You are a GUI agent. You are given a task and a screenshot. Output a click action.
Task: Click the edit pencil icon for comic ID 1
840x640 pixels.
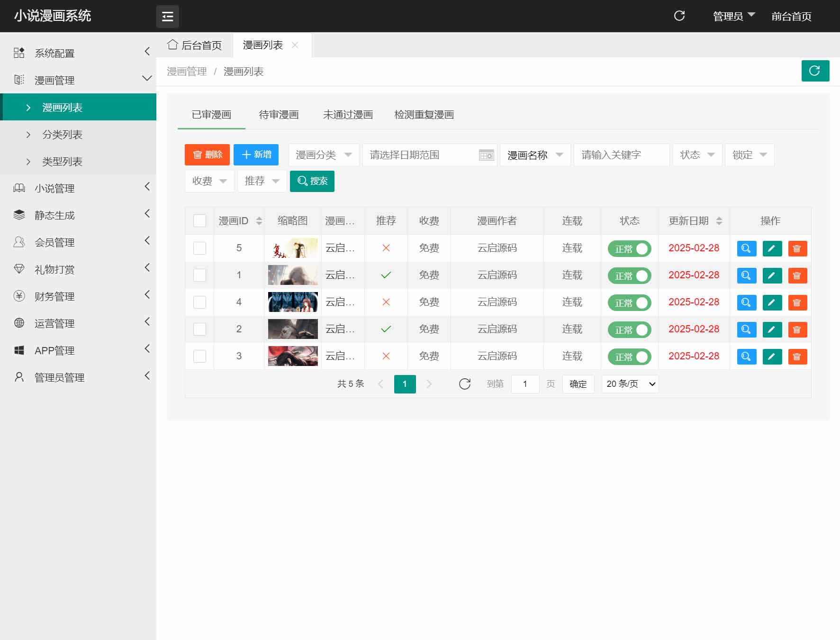tap(772, 275)
